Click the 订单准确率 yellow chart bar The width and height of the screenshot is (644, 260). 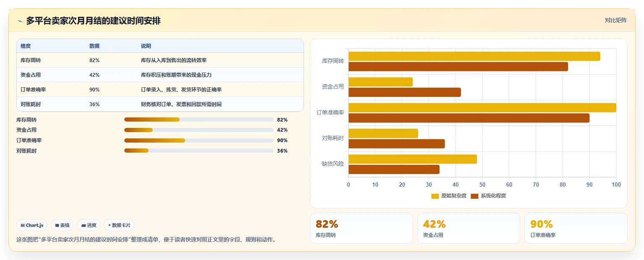tap(482, 107)
